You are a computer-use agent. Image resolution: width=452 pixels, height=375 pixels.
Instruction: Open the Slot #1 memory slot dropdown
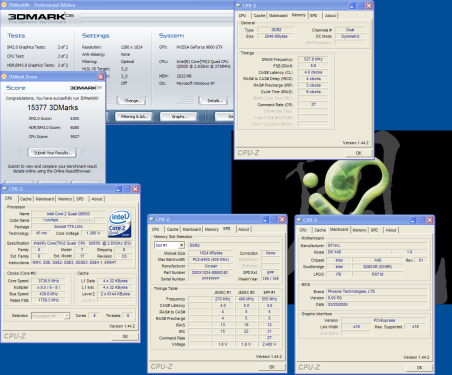(x=181, y=245)
